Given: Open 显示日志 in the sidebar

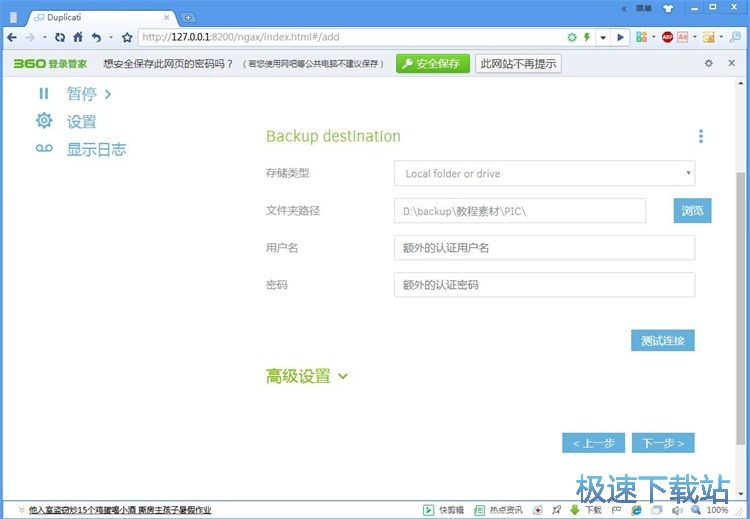Looking at the screenshot, I should tap(96, 149).
